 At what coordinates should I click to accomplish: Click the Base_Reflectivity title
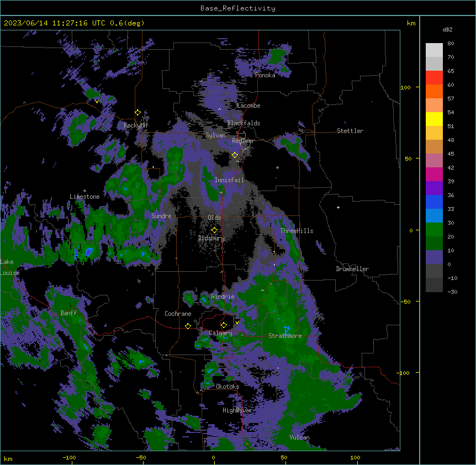pyautogui.click(x=238, y=8)
